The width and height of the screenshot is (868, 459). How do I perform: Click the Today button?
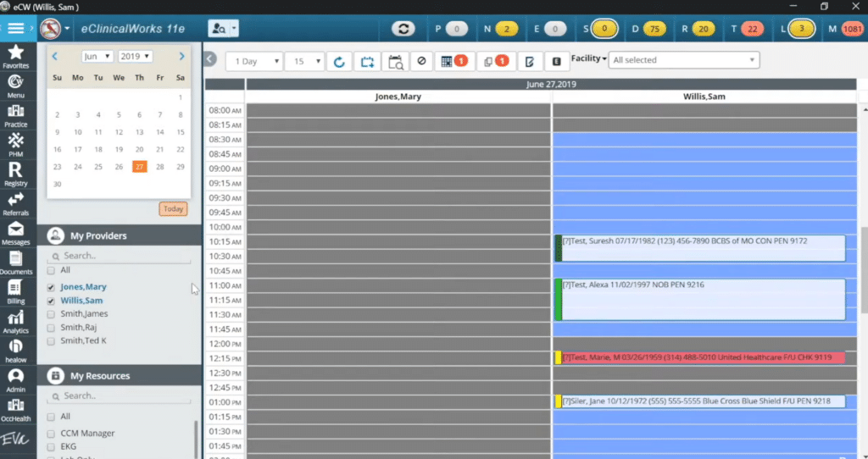tap(173, 209)
